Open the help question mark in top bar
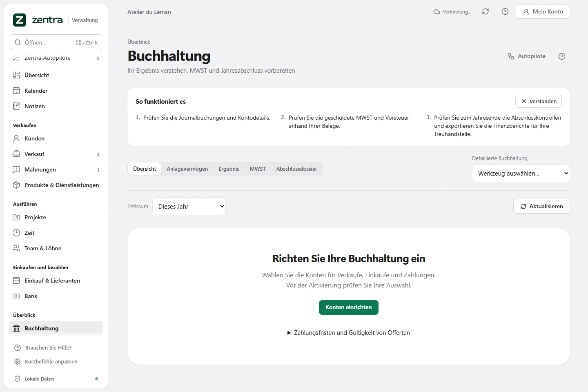Viewport: 588px width, 392px height. coord(505,11)
